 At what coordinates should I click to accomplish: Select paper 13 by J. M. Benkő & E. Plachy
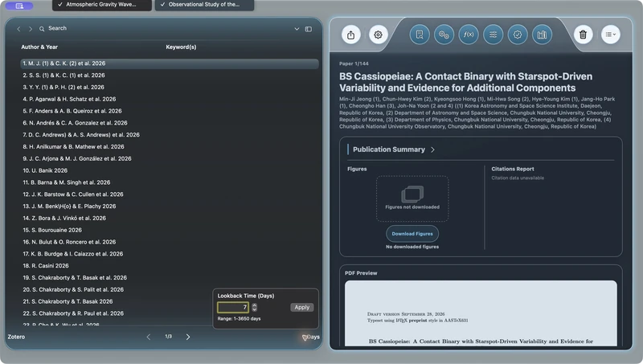tap(170, 207)
